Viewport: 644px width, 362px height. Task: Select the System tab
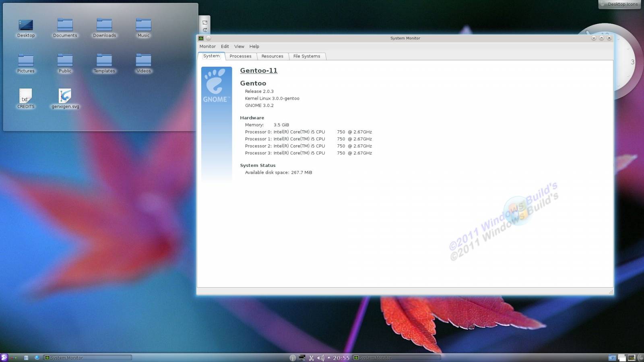click(211, 56)
